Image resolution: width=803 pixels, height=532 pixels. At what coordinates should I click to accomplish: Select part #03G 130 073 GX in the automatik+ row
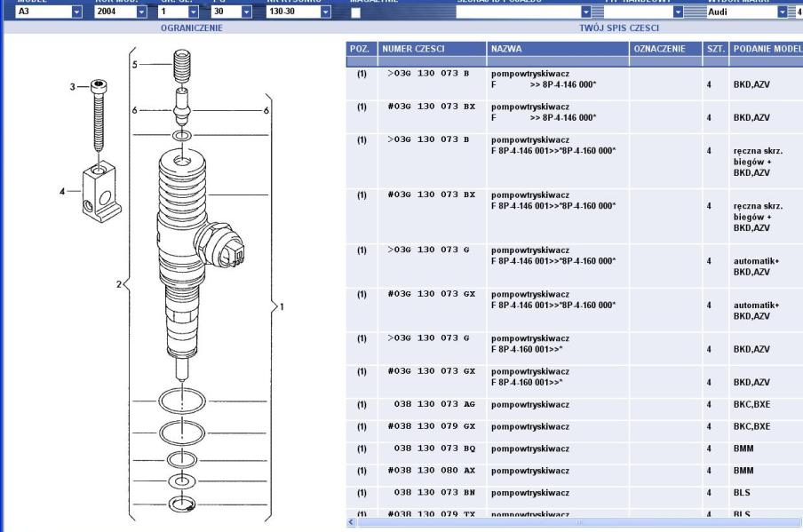pyautogui.click(x=431, y=294)
